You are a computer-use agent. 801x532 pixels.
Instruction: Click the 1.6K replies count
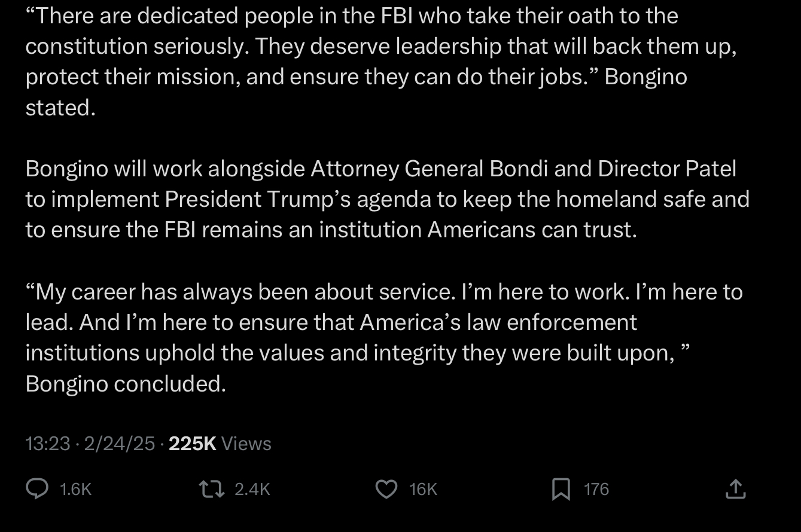pos(76,490)
